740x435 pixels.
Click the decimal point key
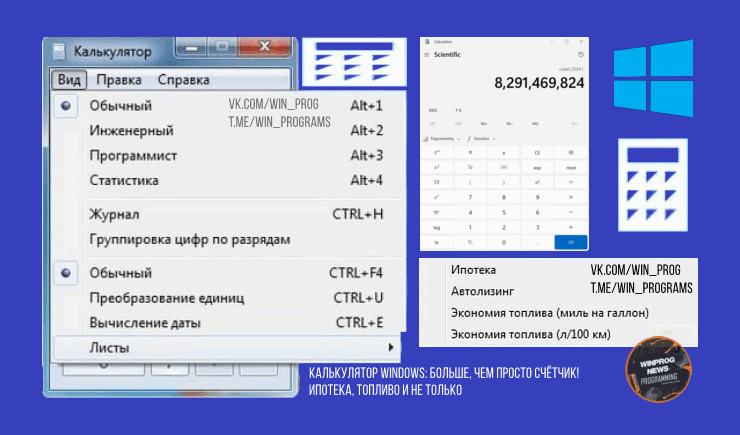tap(537, 243)
